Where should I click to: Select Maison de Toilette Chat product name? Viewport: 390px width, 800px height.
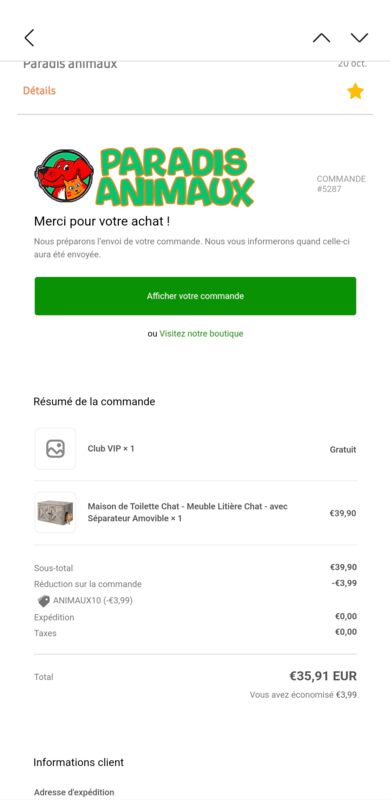click(187, 512)
